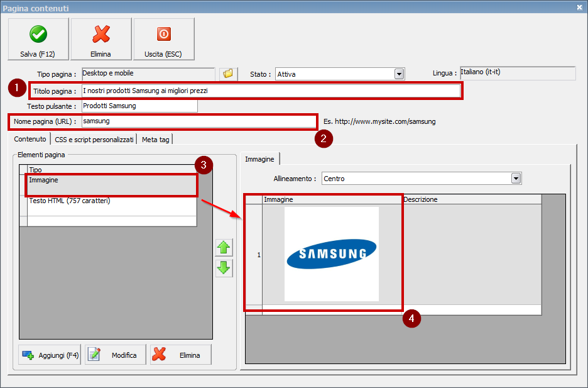The height and width of the screenshot is (388, 588).
Task: Click Elimina button below the elements list
Action: (181, 355)
